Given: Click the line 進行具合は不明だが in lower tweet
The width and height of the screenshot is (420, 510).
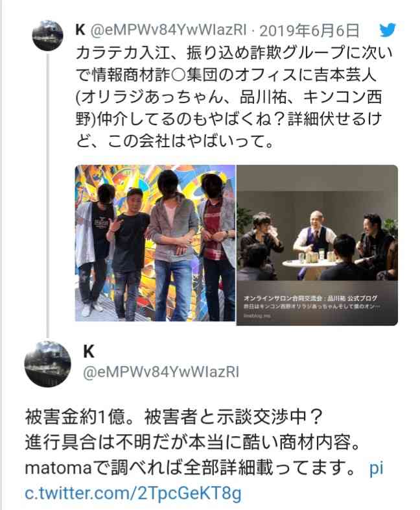Looking at the screenshot, I should (192, 442).
